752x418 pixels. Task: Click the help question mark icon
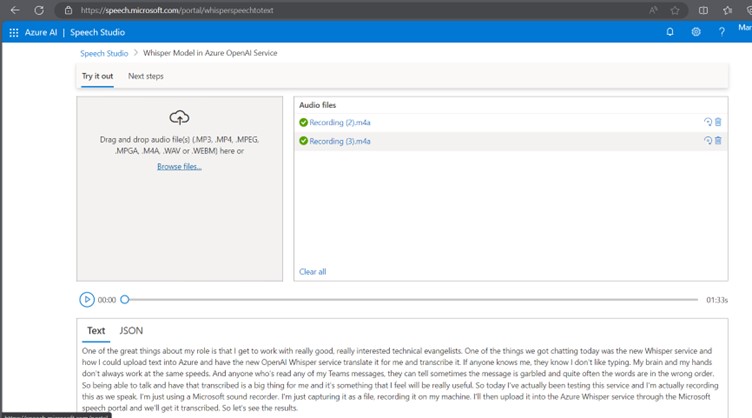click(x=721, y=32)
